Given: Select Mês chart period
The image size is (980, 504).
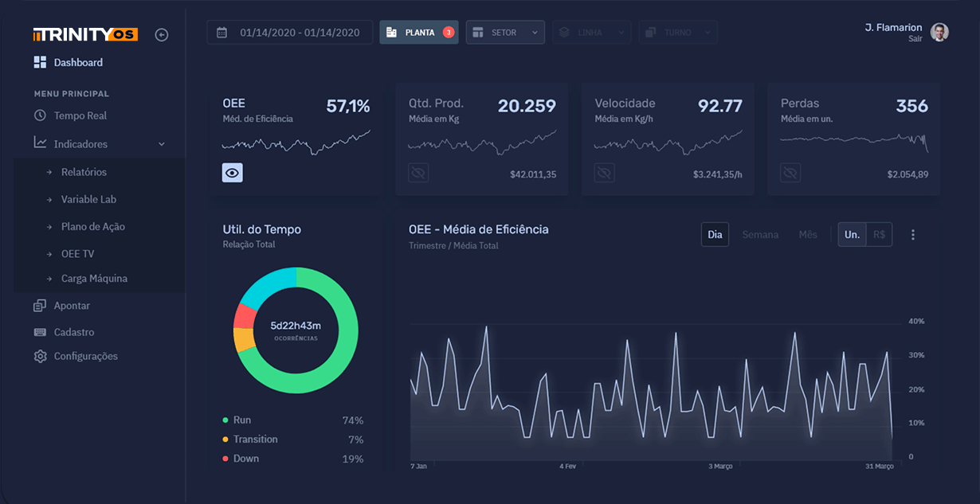Looking at the screenshot, I should point(808,235).
